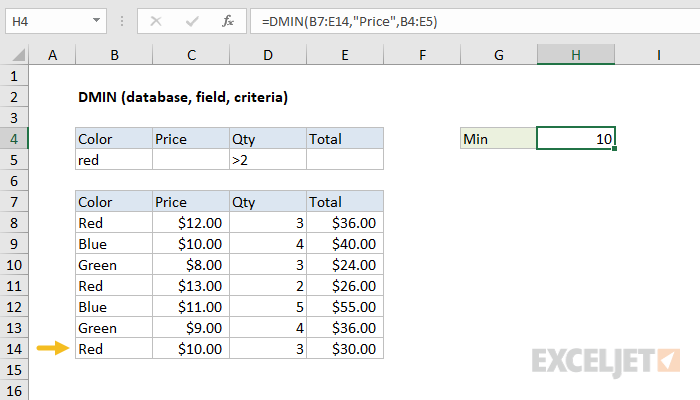
Task: Select row 5 header
Action: (14, 160)
